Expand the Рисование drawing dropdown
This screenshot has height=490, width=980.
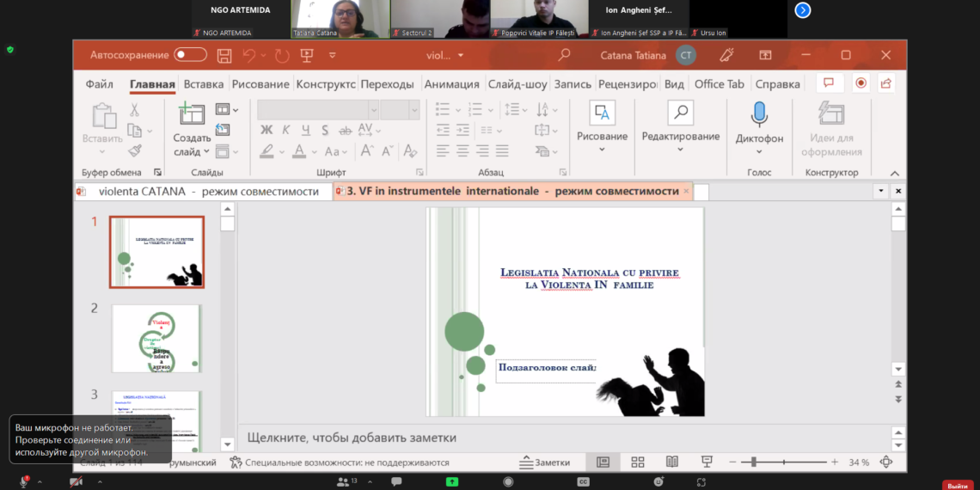602,150
